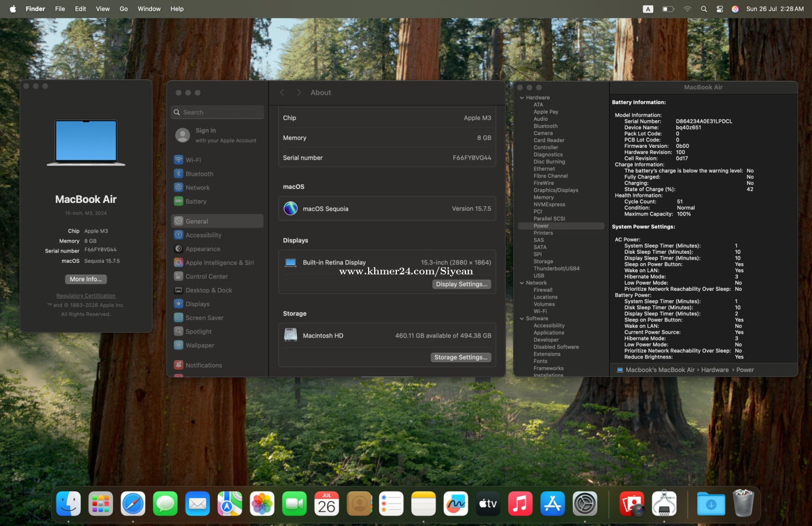Launch Photo Booth from the Dock
This screenshot has width=812, height=526.
(x=632, y=504)
